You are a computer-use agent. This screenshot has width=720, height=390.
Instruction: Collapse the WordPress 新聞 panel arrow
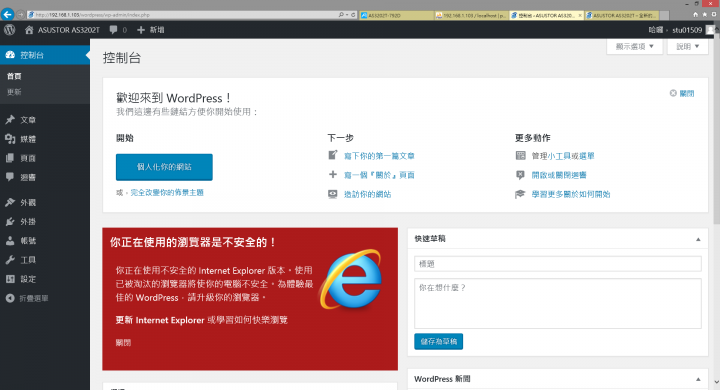tap(698, 379)
